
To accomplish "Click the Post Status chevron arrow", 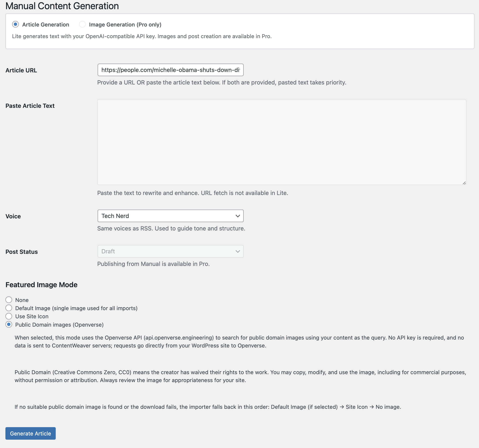I will click(x=238, y=251).
